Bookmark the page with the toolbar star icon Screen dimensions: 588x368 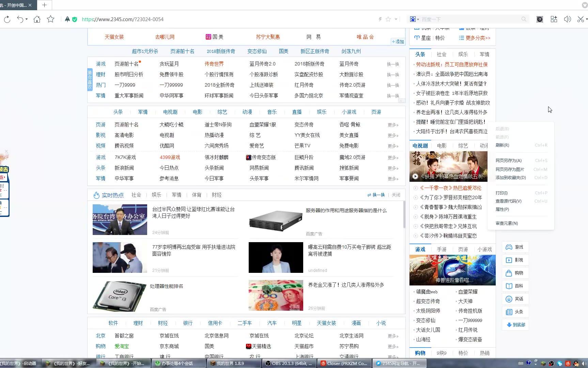pos(50,19)
